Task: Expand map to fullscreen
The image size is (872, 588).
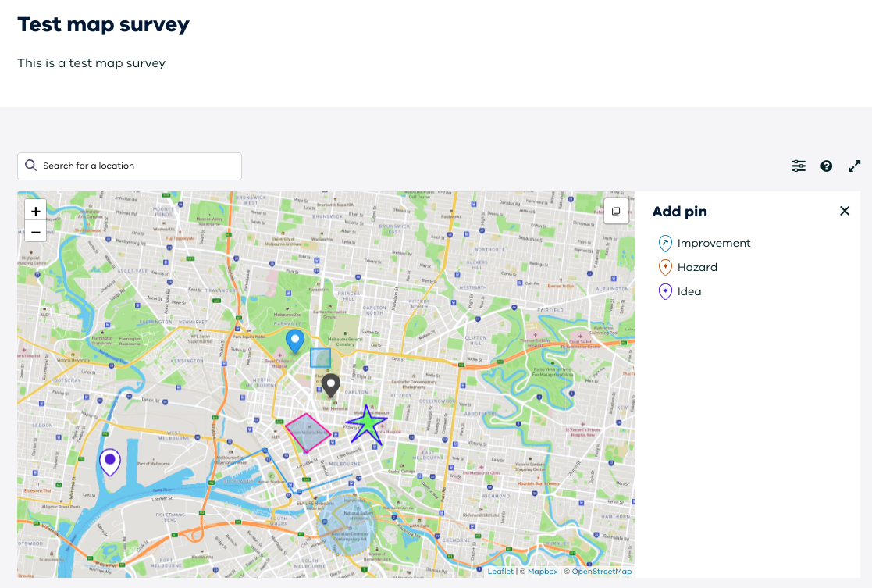Action: [x=854, y=166]
